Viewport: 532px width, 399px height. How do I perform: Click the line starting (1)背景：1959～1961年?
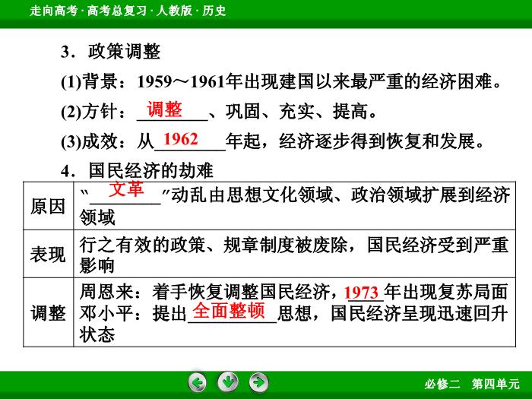click(x=281, y=82)
